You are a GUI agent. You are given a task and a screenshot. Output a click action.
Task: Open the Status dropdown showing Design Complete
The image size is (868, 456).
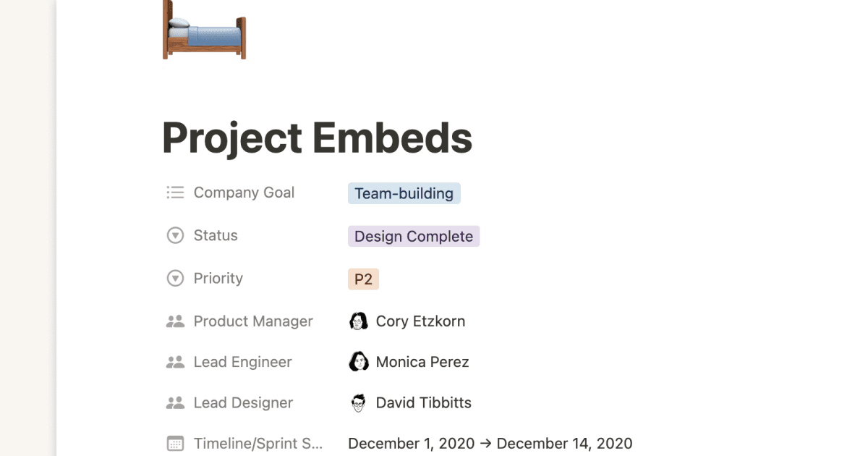(x=413, y=236)
